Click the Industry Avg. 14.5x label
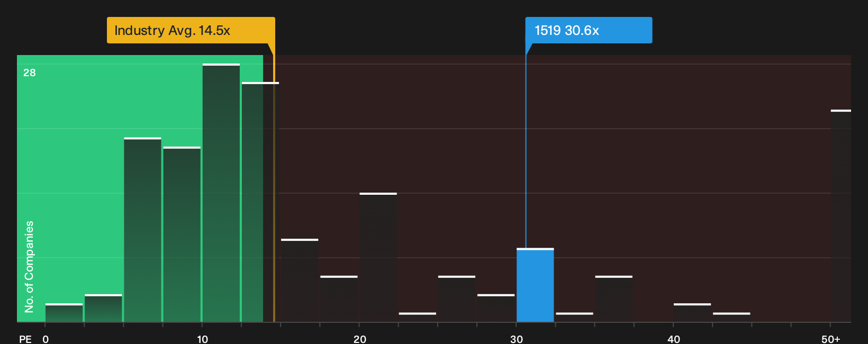Image resolution: width=868 pixels, height=344 pixels. click(191, 30)
